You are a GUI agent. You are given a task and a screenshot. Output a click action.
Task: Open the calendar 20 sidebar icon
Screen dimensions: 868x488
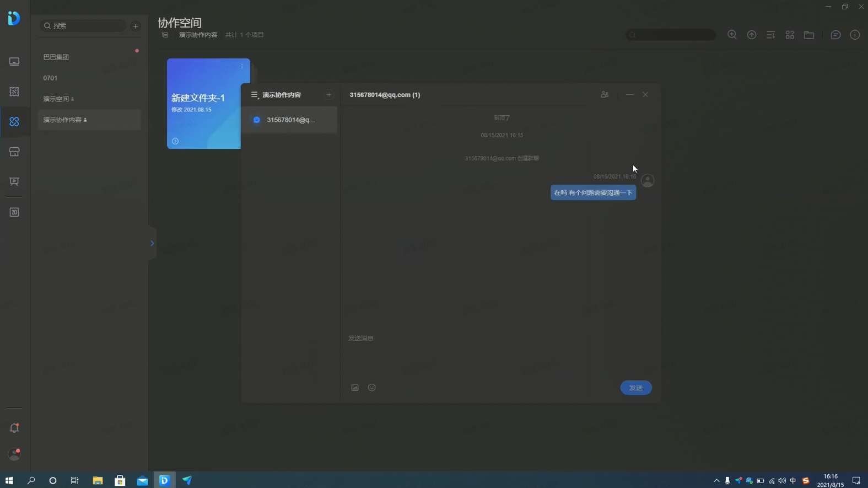(14, 212)
